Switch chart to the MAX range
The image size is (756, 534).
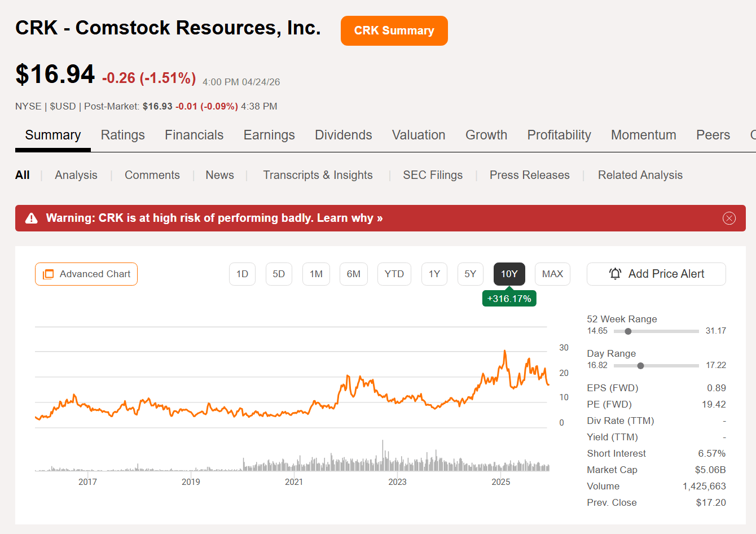point(552,274)
